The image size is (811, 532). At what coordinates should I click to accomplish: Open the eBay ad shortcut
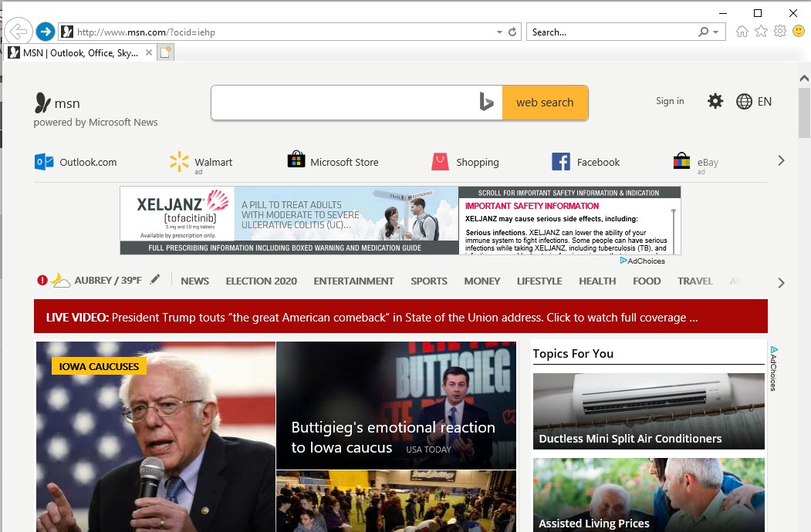tap(696, 163)
